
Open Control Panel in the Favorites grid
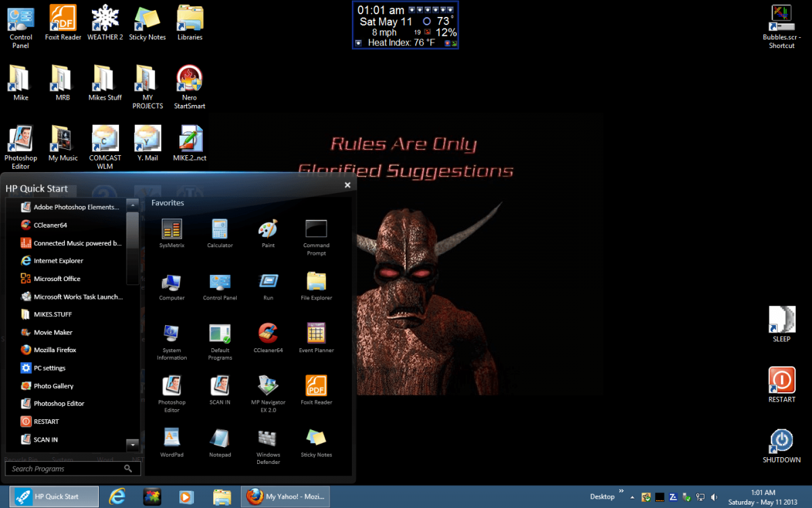point(220,287)
